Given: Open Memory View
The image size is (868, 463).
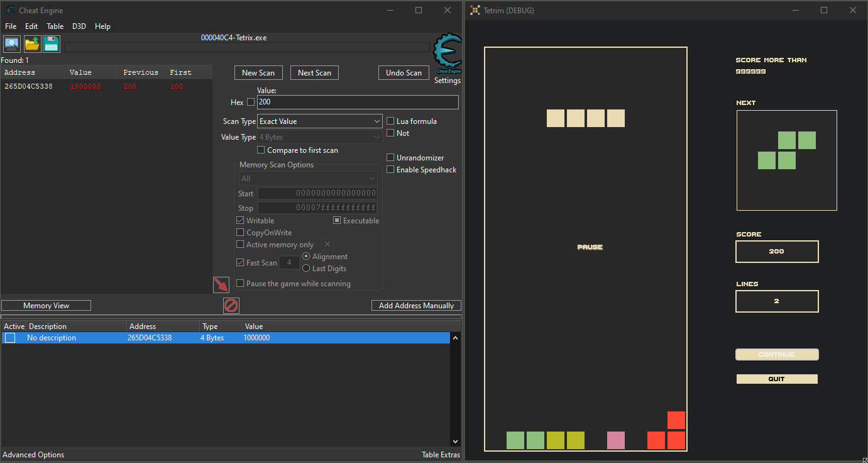Looking at the screenshot, I should coord(47,306).
